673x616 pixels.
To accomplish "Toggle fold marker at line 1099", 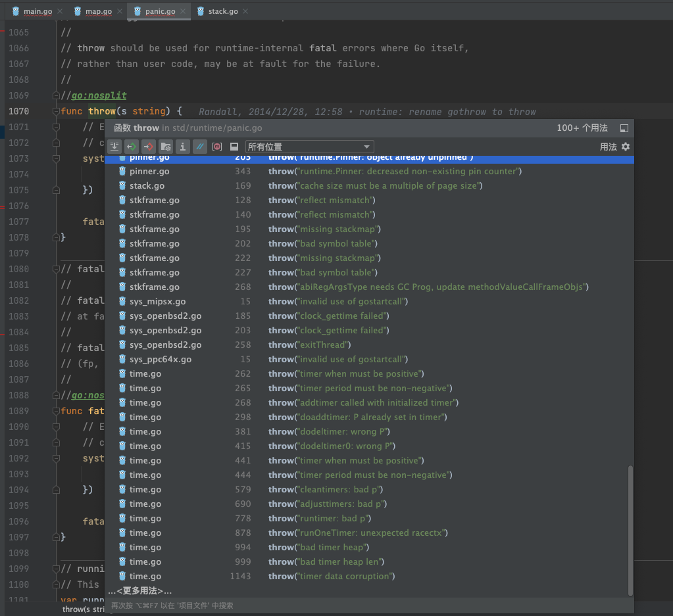I will pos(56,569).
